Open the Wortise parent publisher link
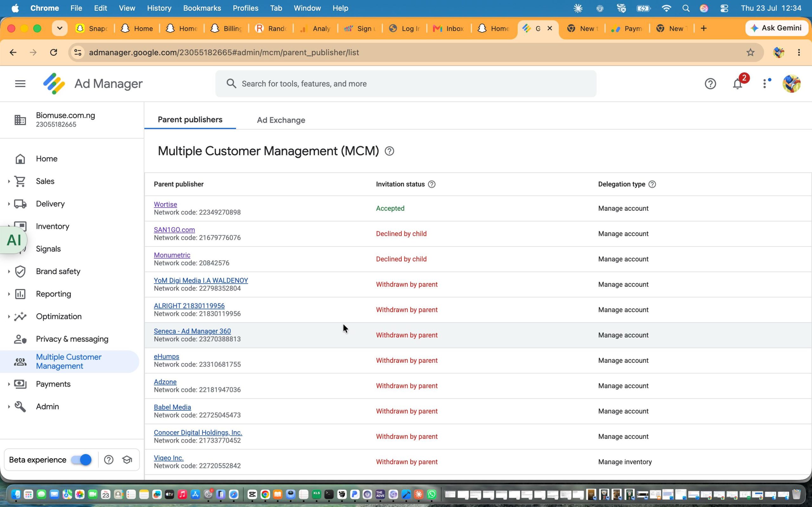Image resolution: width=812 pixels, height=507 pixels. coord(166,204)
